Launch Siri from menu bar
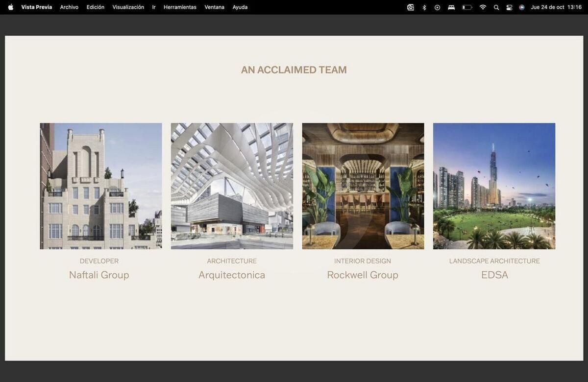Screen dimensions: 588x382 coord(522,7)
